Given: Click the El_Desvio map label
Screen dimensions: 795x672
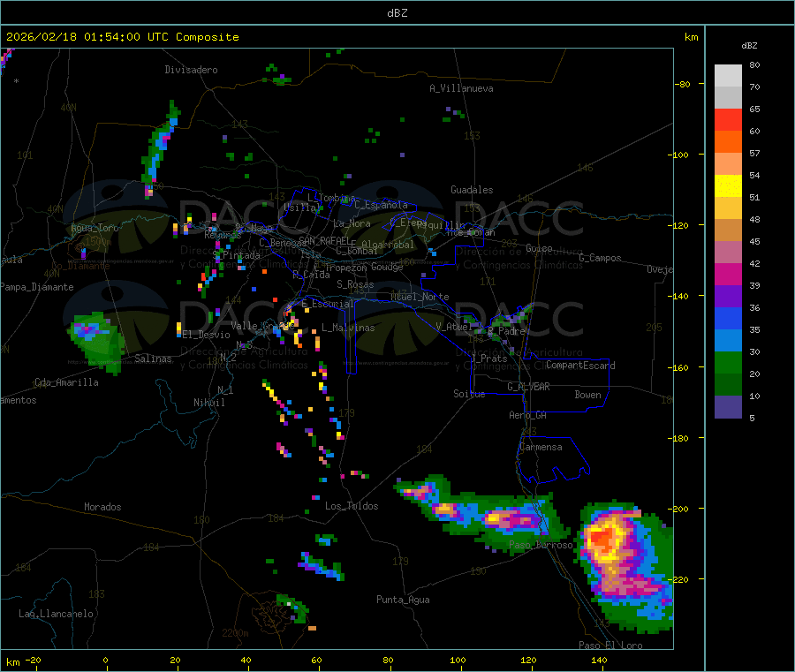Looking at the screenshot, I should pyautogui.click(x=206, y=335).
